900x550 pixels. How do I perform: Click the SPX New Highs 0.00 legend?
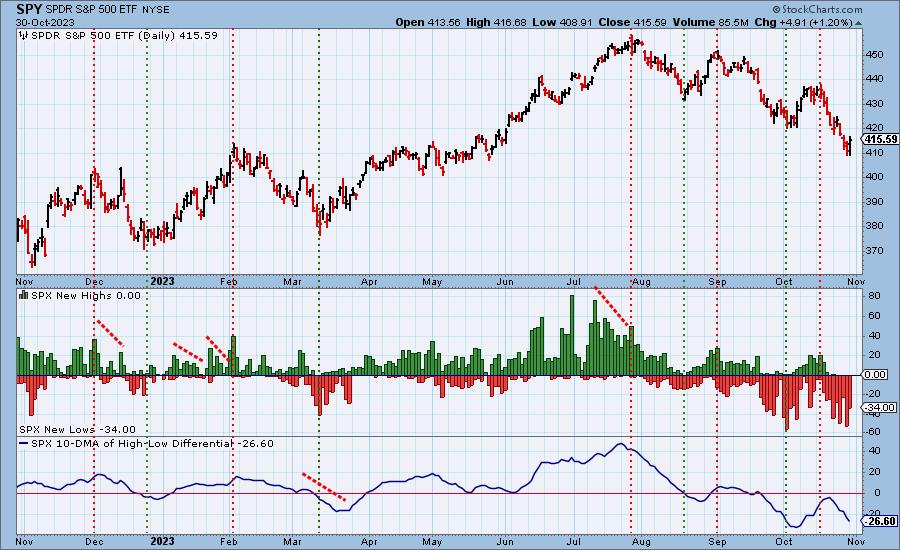pos(86,295)
